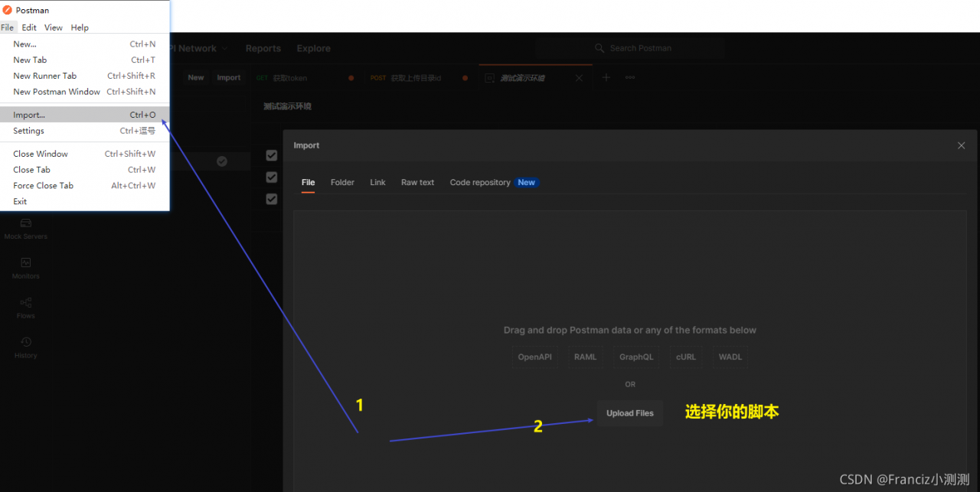Click the cURL format chip

686,357
